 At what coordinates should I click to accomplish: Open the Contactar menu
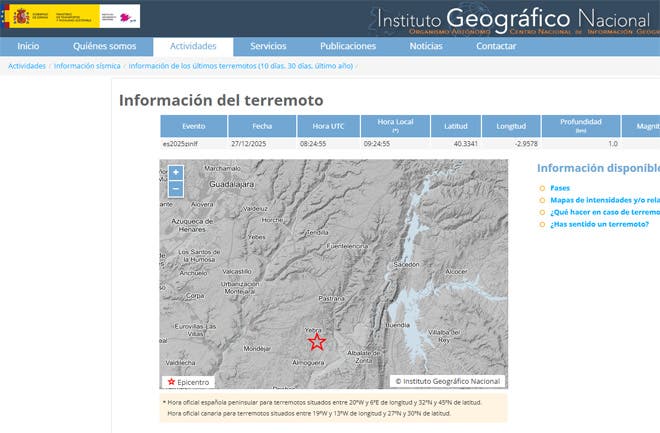pos(496,46)
